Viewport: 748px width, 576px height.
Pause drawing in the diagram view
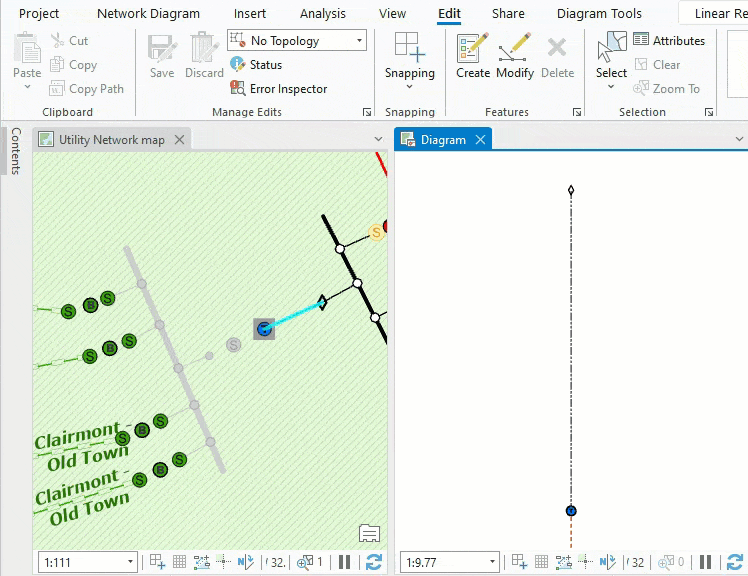coord(706,562)
